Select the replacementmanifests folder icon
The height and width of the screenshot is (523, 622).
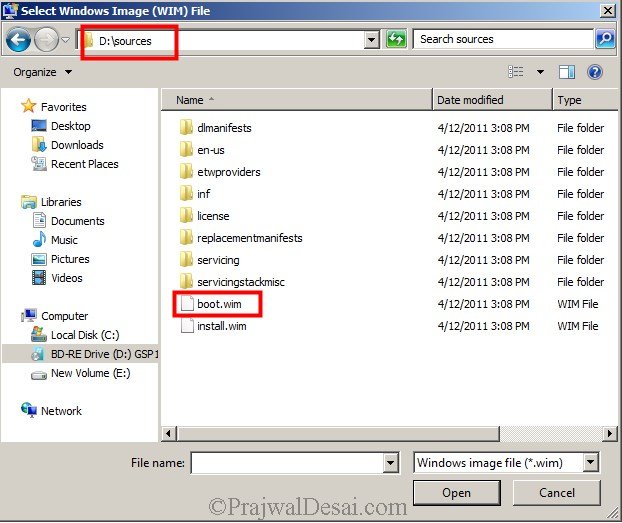186,238
